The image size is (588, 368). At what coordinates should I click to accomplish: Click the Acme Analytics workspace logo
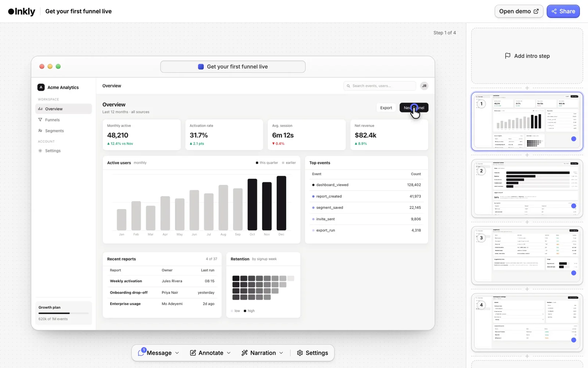41,87
